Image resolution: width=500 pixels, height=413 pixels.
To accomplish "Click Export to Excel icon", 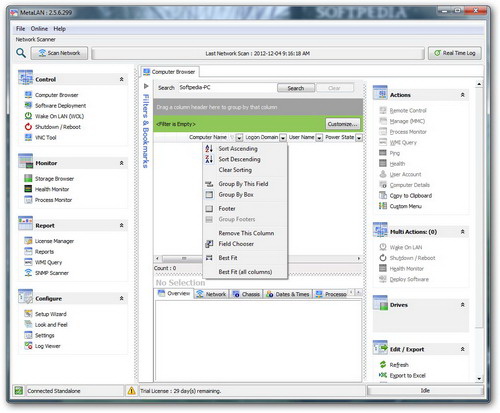I will click(x=383, y=375).
